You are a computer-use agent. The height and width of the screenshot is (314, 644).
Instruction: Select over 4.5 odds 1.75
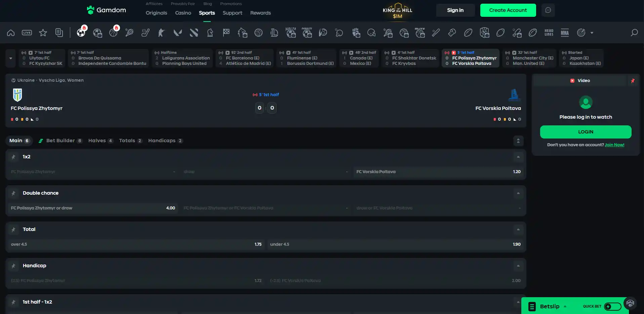point(136,244)
